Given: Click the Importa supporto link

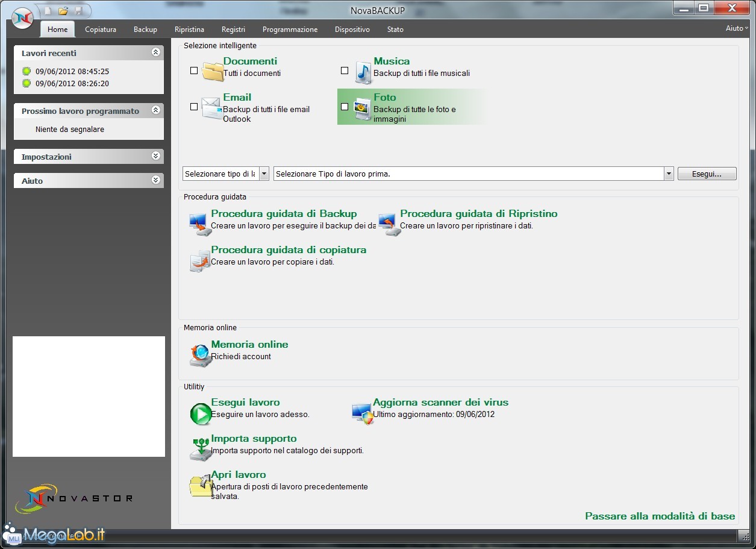Looking at the screenshot, I should click(x=254, y=438).
